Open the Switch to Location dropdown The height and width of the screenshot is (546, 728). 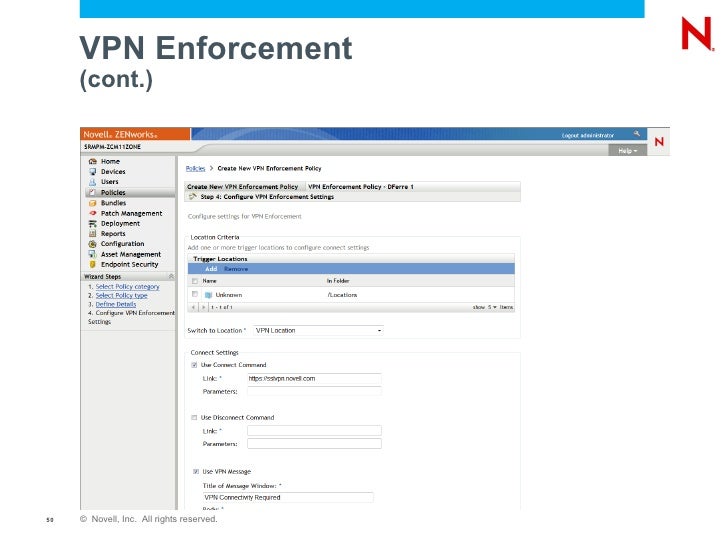318,331
